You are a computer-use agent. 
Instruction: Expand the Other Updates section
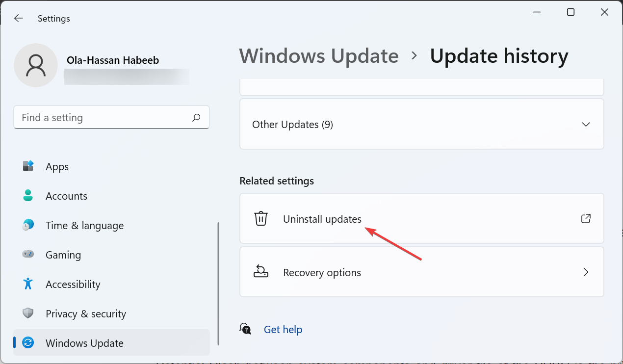586,124
